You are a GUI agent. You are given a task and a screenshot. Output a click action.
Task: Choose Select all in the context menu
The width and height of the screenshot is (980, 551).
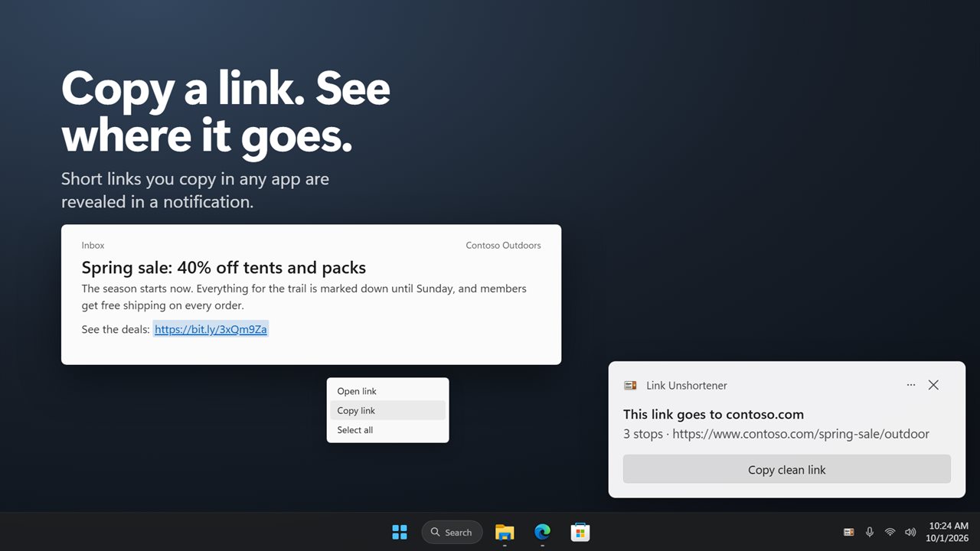pyautogui.click(x=387, y=430)
